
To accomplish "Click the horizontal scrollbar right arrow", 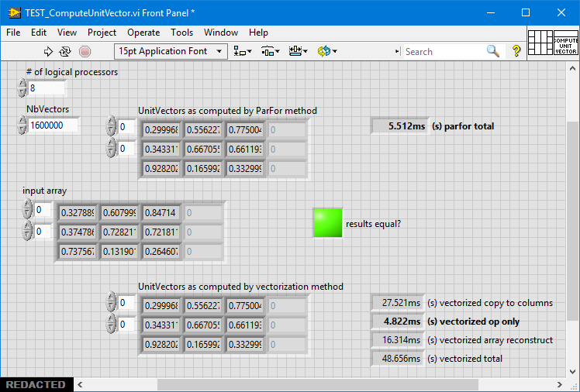I will tap(560, 384).
